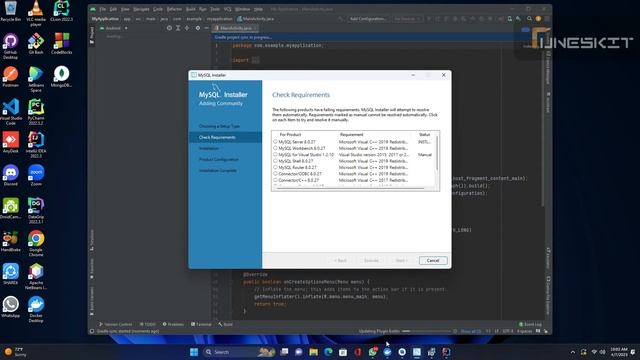Open DroidCam desktop shortcut
Screen dimensions: 640x360
11,209
